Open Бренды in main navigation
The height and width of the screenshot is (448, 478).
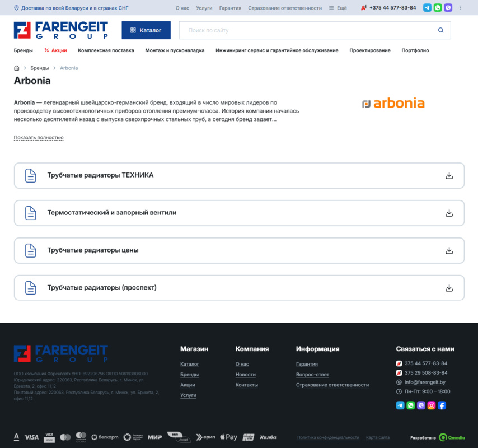(23, 50)
